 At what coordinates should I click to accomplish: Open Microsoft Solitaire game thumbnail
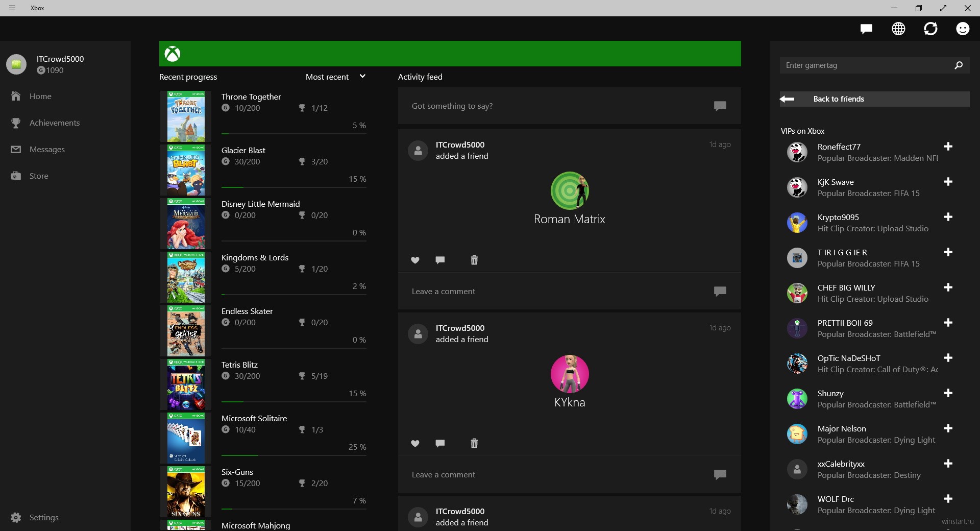[x=186, y=438]
